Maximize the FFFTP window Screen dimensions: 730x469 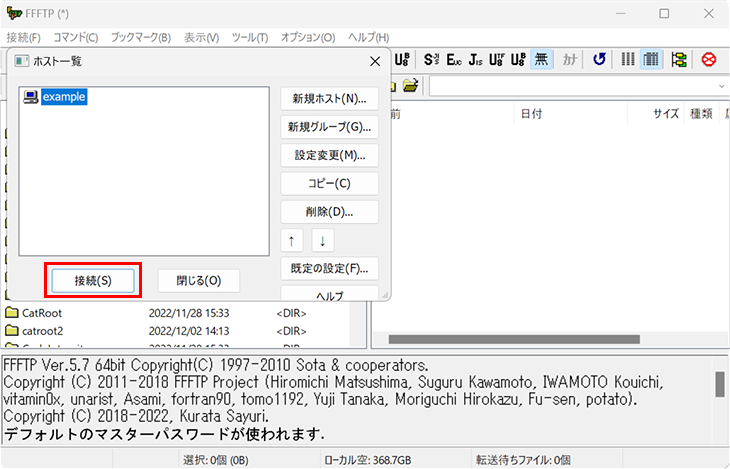click(x=664, y=14)
